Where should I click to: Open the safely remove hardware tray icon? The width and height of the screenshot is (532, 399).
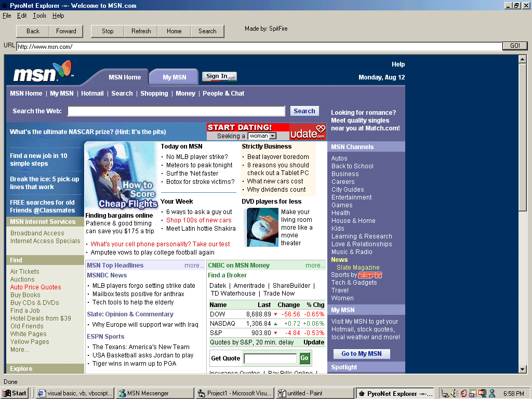pyautogui.click(x=445, y=393)
